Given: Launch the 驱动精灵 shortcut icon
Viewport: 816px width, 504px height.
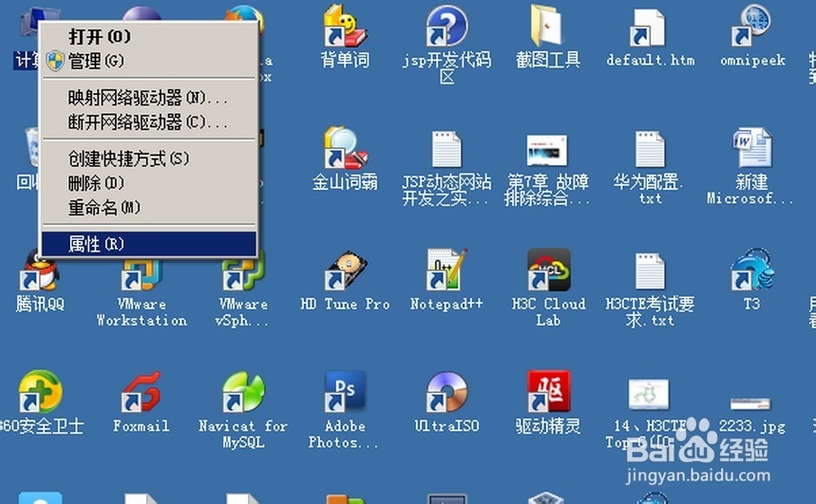Looking at the screenshot, I should [548, 392].
